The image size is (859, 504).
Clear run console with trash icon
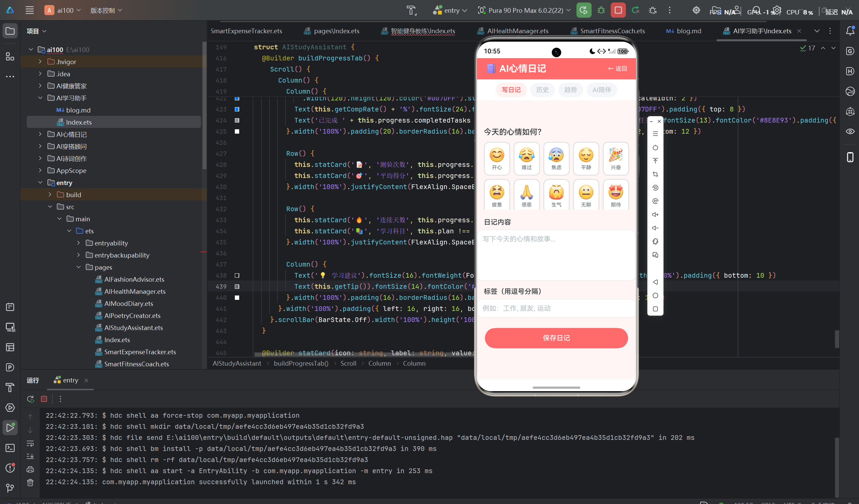click(30, 482)
